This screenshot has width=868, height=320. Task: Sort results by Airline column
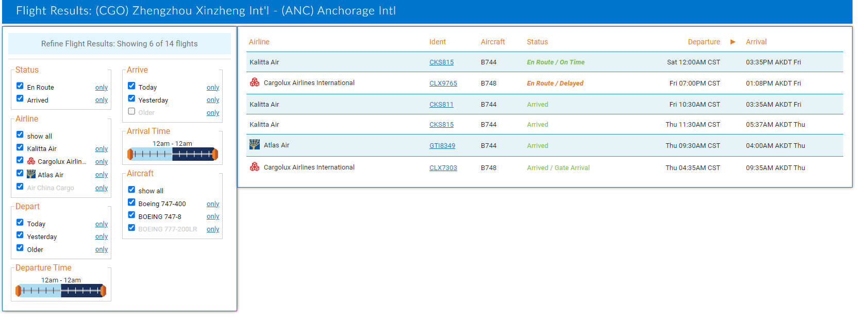coord(259,42)
